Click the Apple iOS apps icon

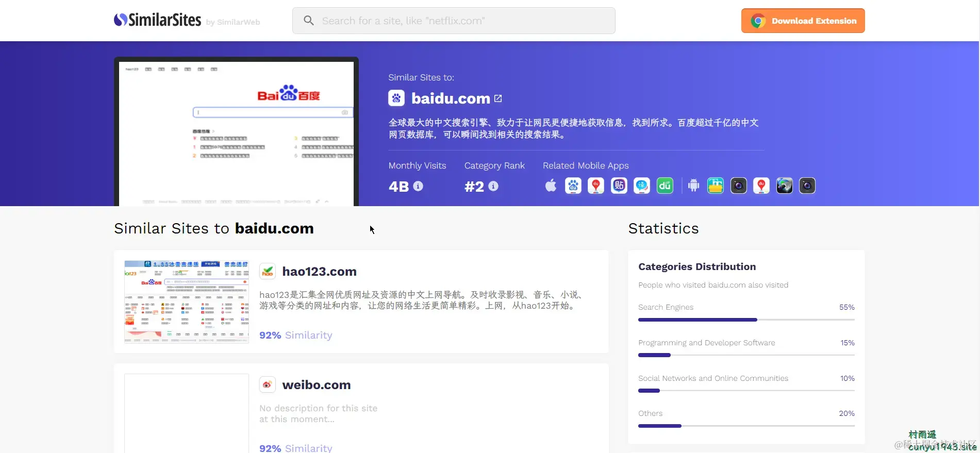(551, 186)
